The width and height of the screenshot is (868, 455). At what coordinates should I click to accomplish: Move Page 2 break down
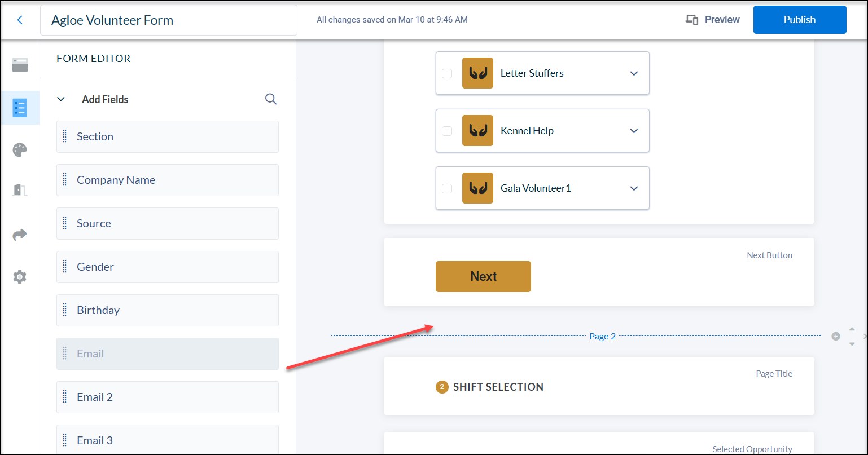tap(852, 344)
